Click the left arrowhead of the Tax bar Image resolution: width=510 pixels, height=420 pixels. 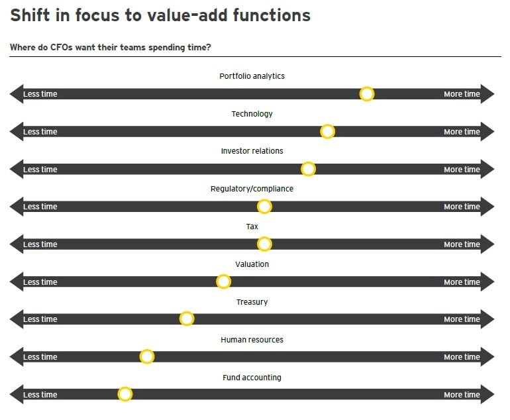coord(16,244)
